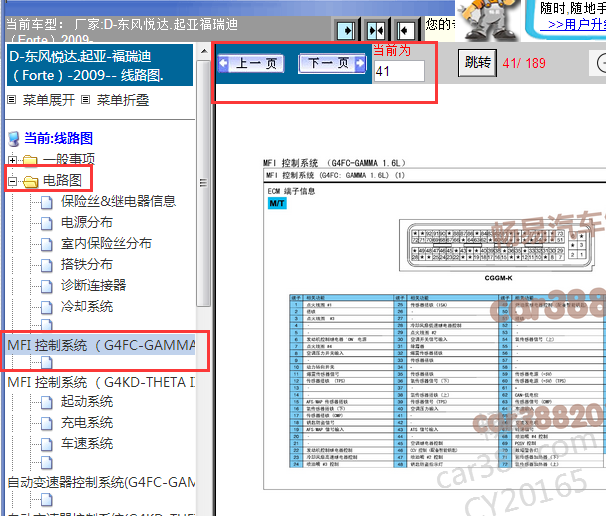Click the 41/ 189 page counter
Viewport: 606px width, 516px height.
click(x=524, y=63)
